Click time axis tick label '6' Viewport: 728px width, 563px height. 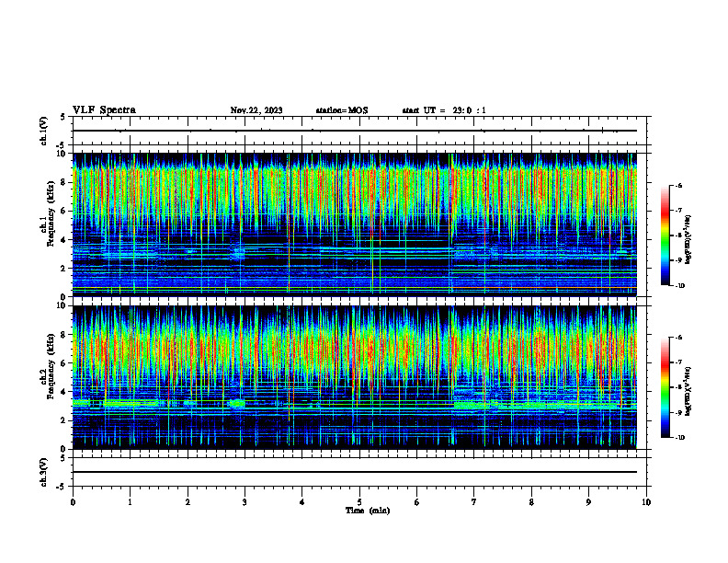417,502
